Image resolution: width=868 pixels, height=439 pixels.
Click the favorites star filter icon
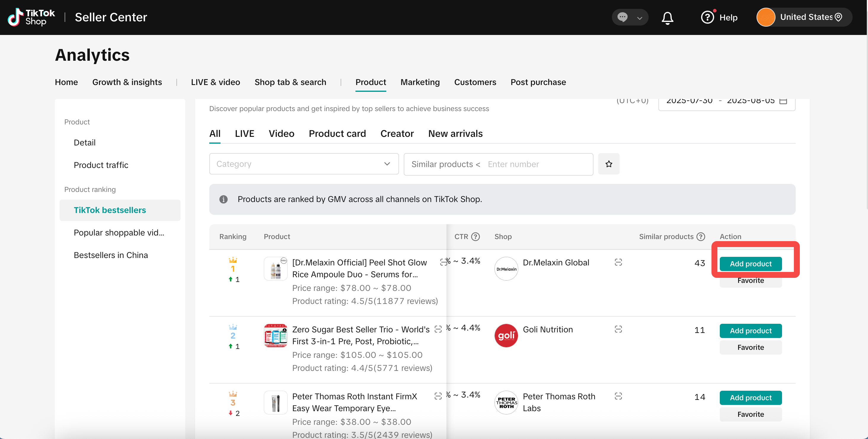(x=609, y=164)
